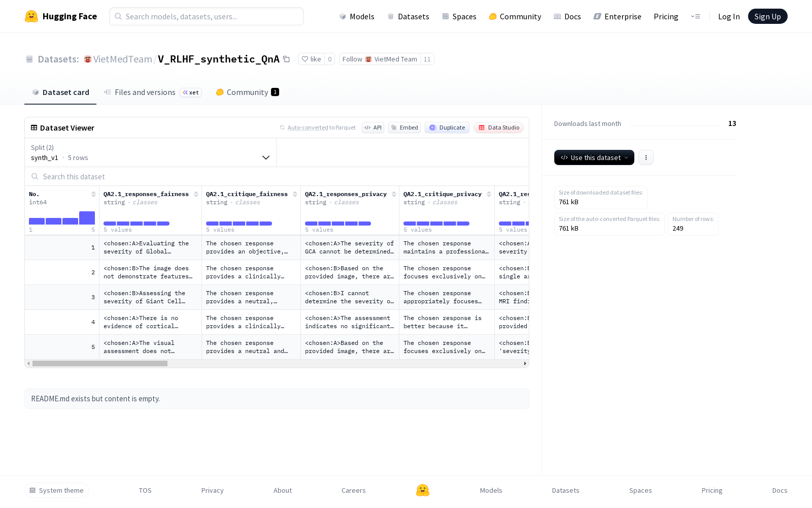Open Docs in the top navigation
The height and width of the screenshot is (508, 812).
pos(567,16)
